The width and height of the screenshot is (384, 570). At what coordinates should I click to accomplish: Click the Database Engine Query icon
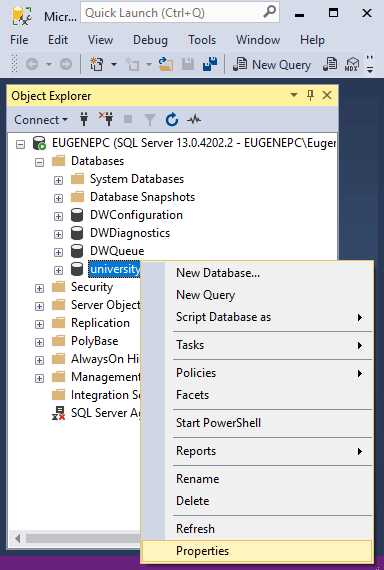click(330, 64)
